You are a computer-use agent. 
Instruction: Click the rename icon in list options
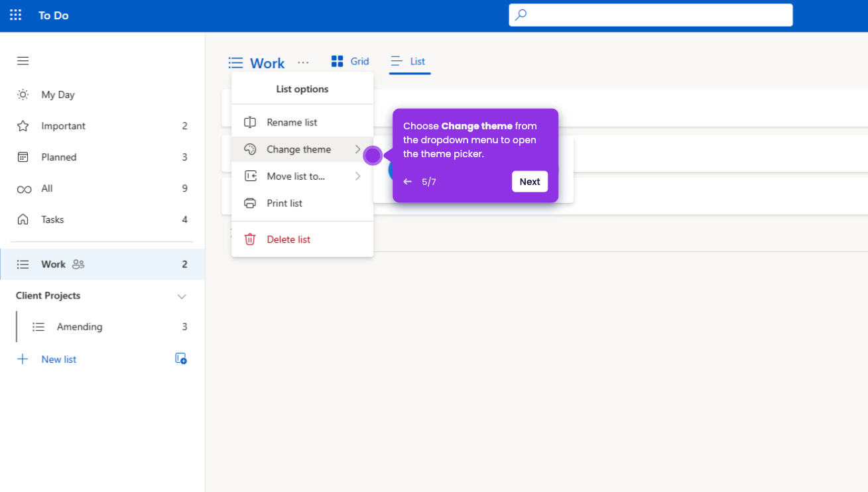coord(250,123)
